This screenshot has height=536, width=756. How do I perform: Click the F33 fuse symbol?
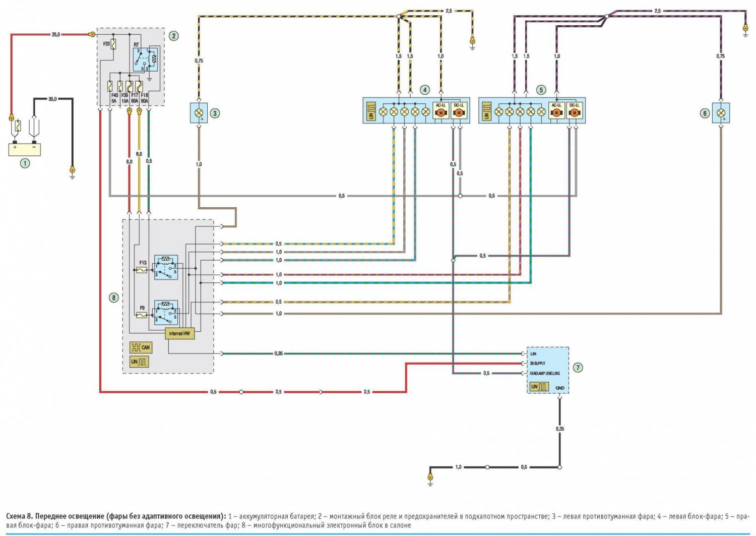point(114,44)
